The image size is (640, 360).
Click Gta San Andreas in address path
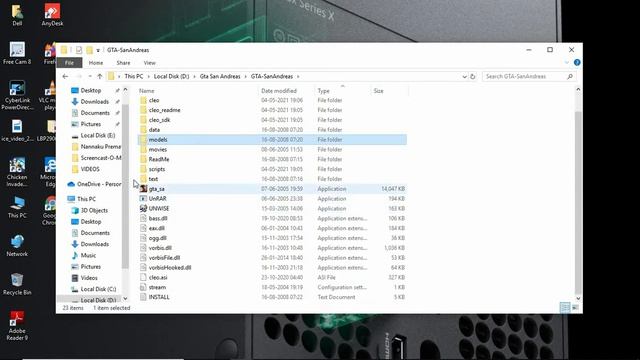coord(220,76)
